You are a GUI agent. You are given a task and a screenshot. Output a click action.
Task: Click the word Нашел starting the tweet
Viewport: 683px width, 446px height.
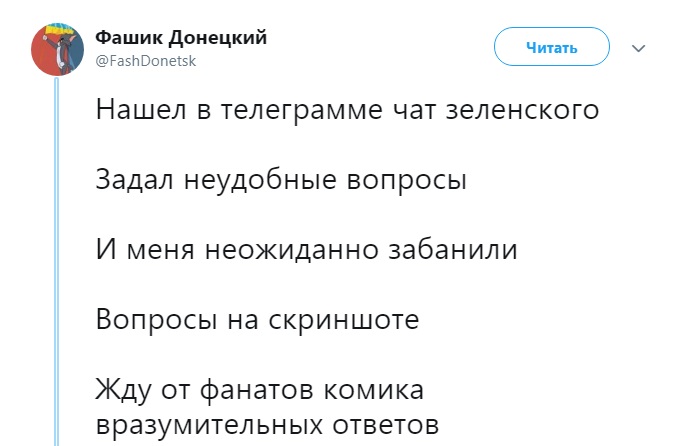[142, 110]
